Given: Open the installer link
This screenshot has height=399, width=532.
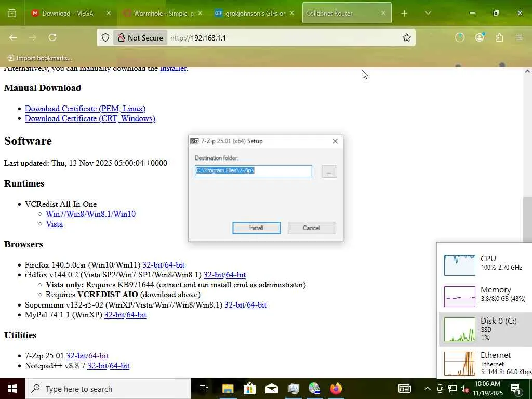Looking at the screenshot, I should (x=173, y=69).
